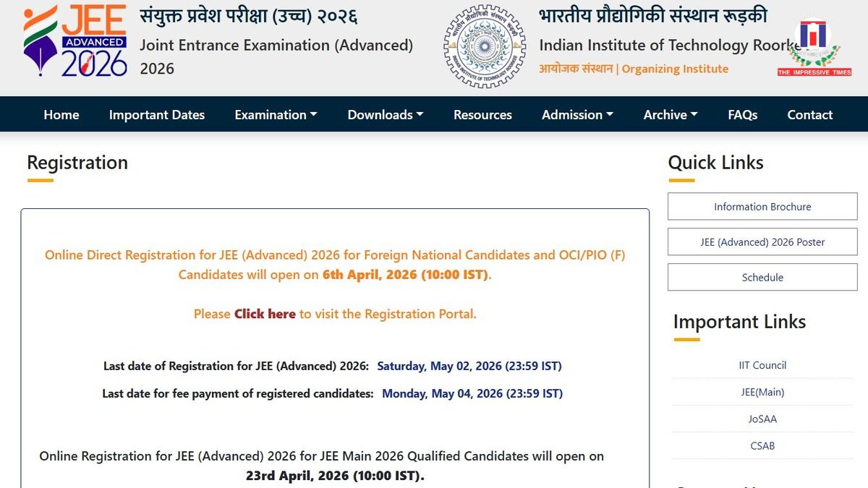
Task: Navigate to the Home menu item
Action: pyautogui.click(x=61, y=114)
